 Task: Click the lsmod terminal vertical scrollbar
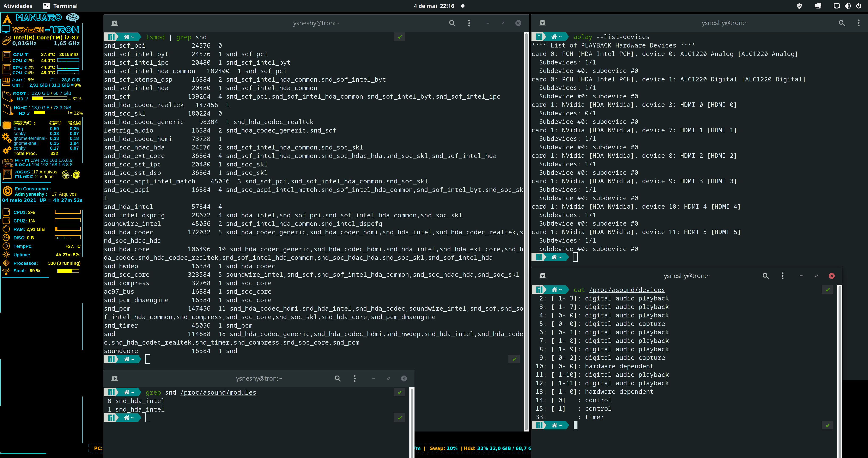pyautogui.click(x=526, y=231)
